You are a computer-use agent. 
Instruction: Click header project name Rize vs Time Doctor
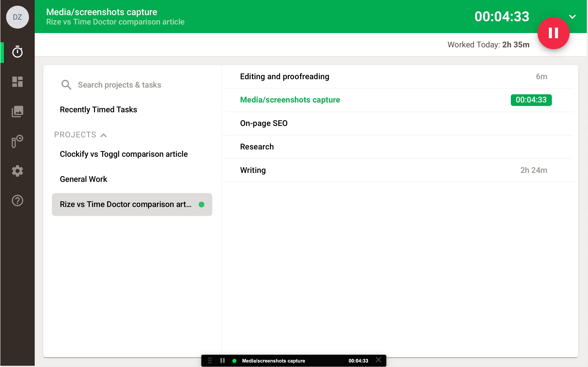(115, 22)
